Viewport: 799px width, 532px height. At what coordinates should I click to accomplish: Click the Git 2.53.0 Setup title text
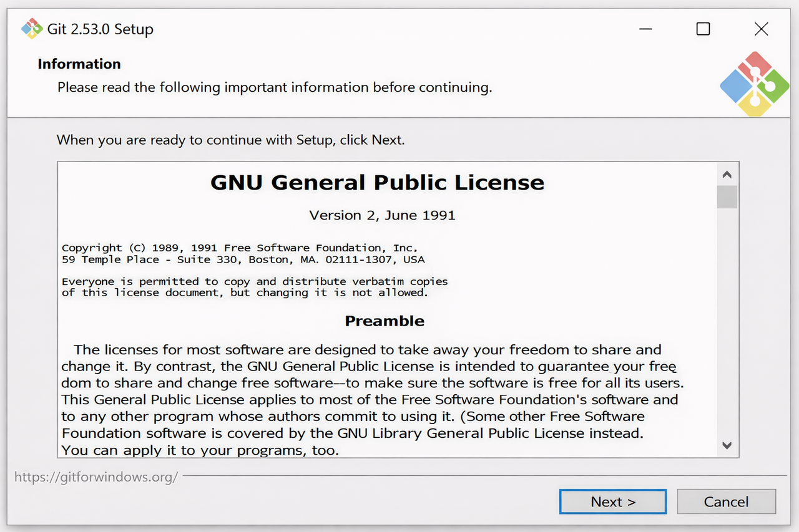coord(100,29)
